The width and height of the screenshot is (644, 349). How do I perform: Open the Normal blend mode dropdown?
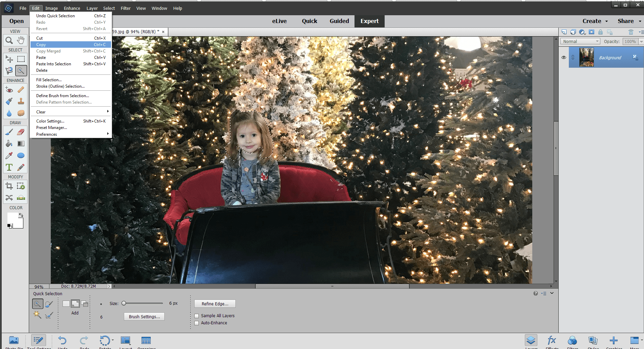coord(580,41)
